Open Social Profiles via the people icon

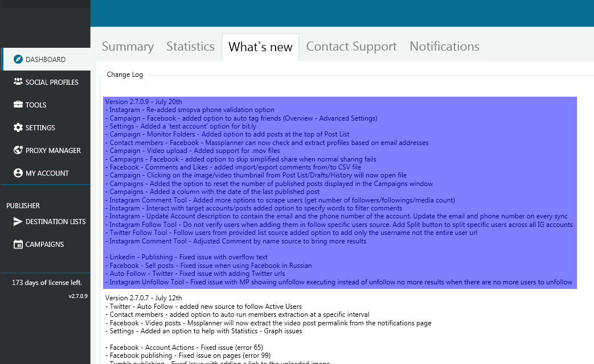coord(18,82)
